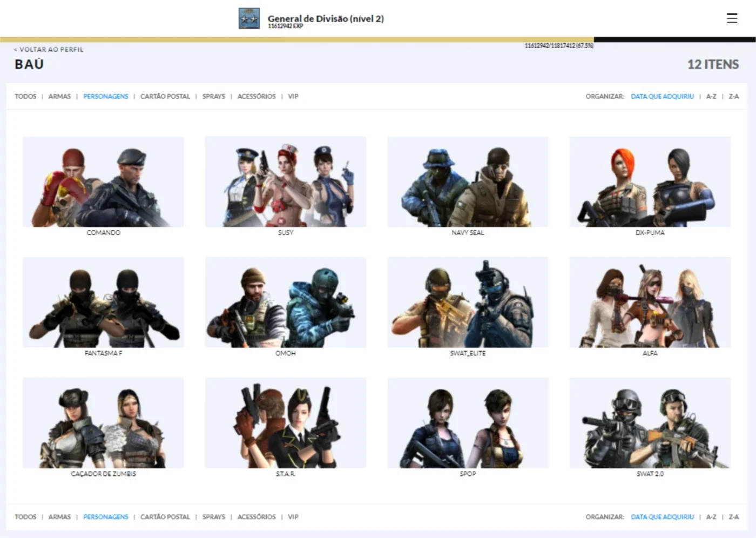756x538 pixels.
Task: Open the ALFA character thumbnail
Action: click(650, 302)
